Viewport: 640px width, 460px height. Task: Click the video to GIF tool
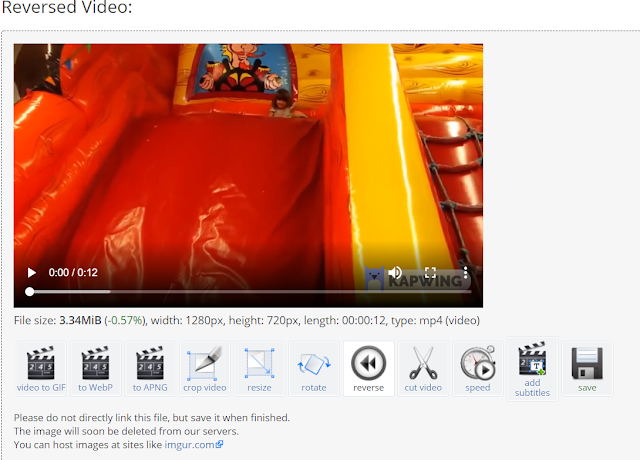(x=41, y=369)
